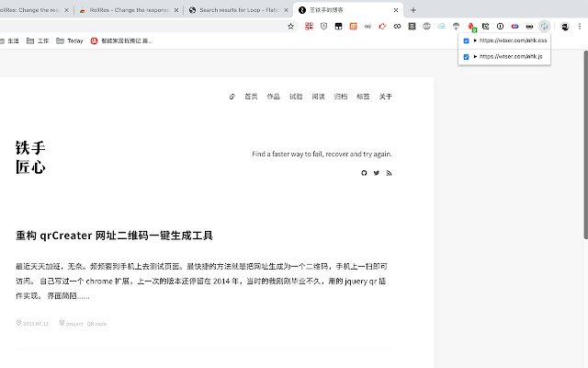Close the active RollRes extension popup icon
588x368 pixels.
(x=544, y=26)
